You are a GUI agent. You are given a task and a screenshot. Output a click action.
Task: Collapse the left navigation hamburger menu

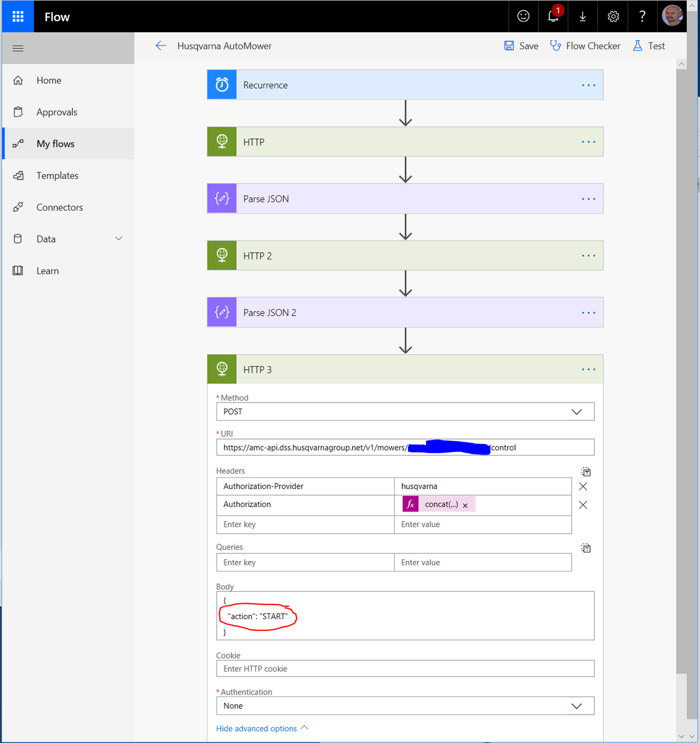(18, 48)
